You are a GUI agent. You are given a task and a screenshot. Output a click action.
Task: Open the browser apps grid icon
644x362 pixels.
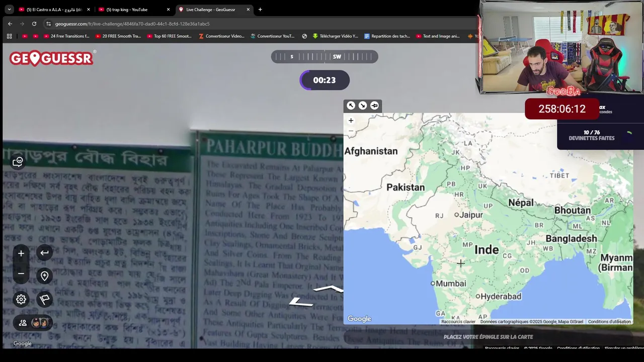pos(9,36)
